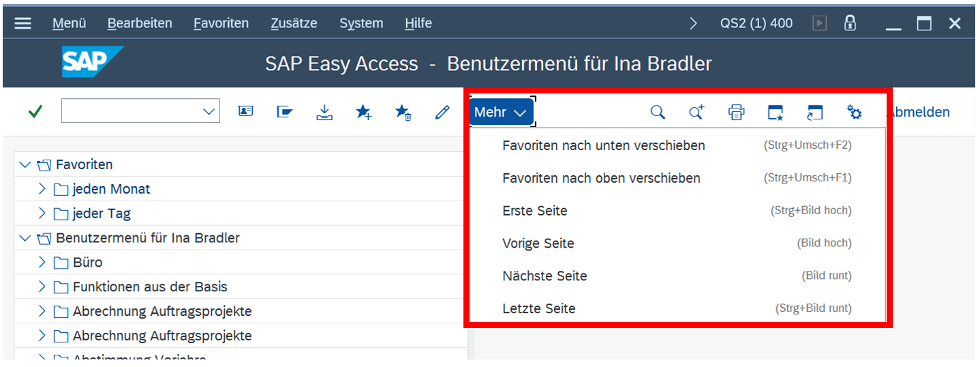Click the download icon in toolbar
The width and height of the screenshot is (980, 367).
point(324,112)
